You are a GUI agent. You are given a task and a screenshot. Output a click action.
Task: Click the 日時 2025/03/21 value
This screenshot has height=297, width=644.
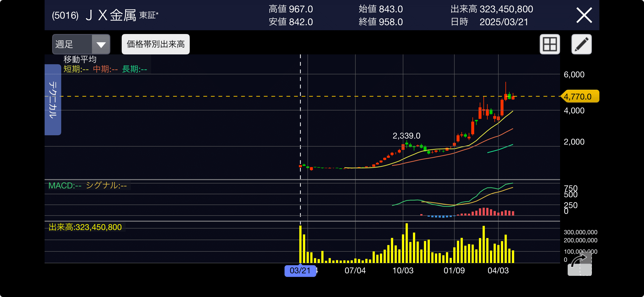(x=489, y=22)
